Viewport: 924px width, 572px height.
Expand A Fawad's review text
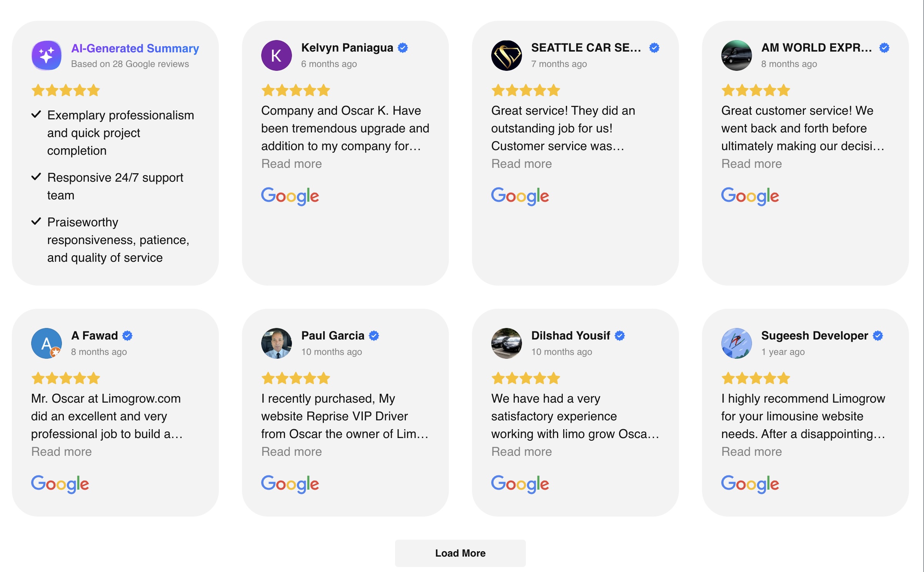point(61,451)
